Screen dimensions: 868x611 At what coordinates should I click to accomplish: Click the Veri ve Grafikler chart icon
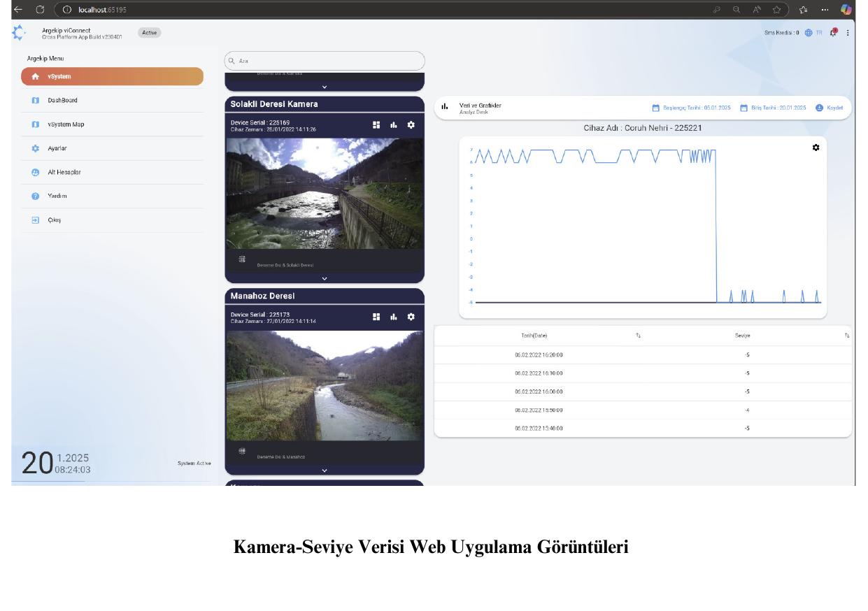[x=445, y=107]
